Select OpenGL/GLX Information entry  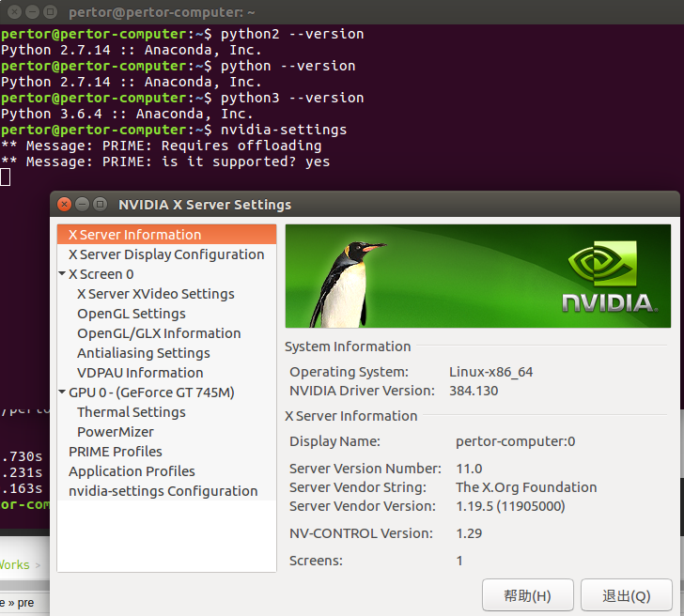(x=158, y=333)
